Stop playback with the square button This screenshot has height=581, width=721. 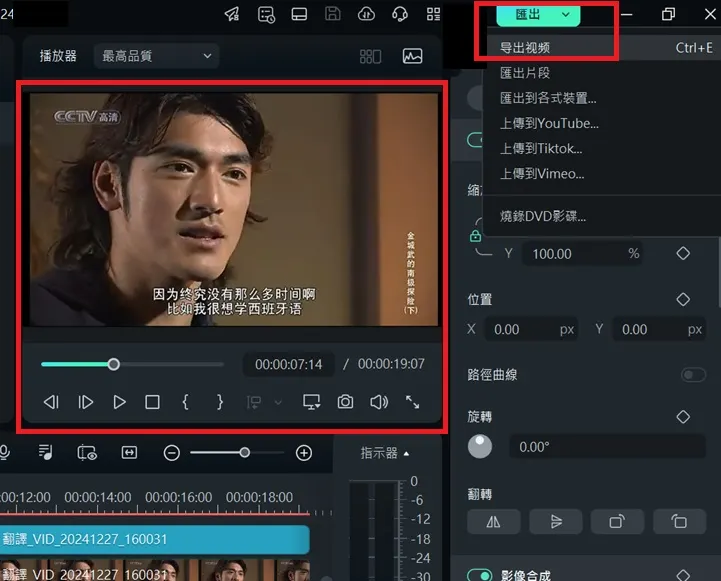[152, 402]
